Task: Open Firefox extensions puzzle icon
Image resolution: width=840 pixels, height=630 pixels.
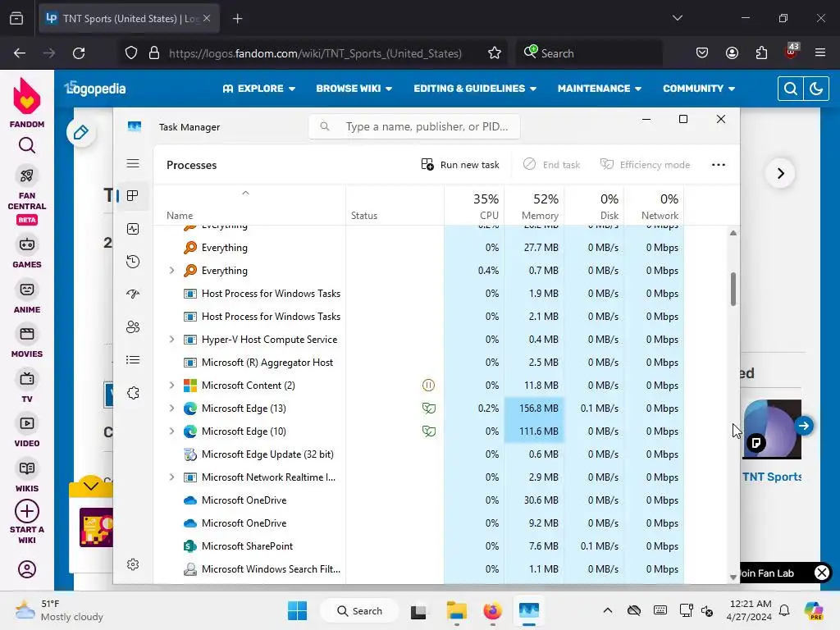Action: (761, 53)
